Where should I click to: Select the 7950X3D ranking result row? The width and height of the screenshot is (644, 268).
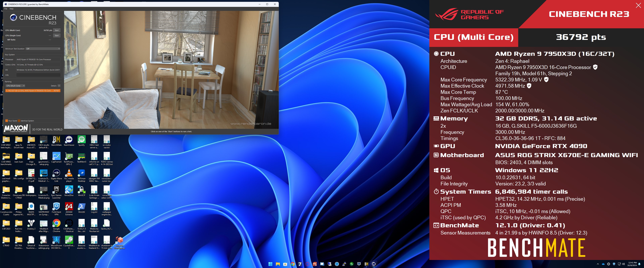point(33,91)
